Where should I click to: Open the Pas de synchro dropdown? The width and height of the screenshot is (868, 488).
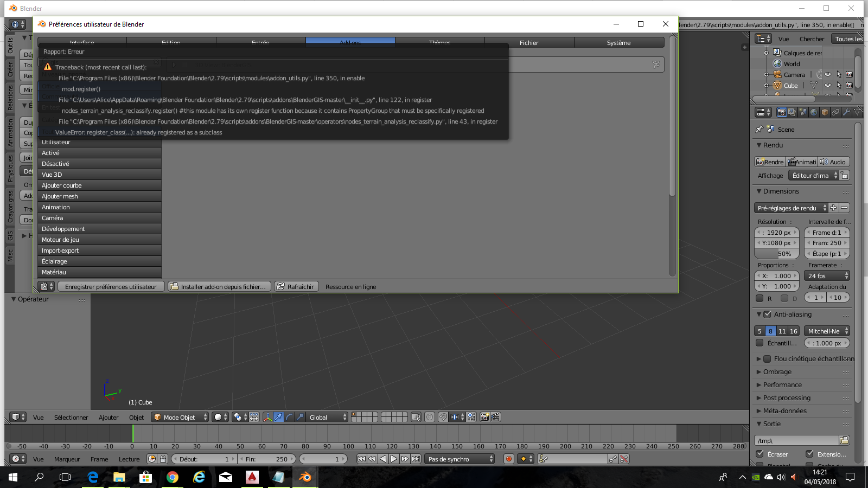coord(459,459)
